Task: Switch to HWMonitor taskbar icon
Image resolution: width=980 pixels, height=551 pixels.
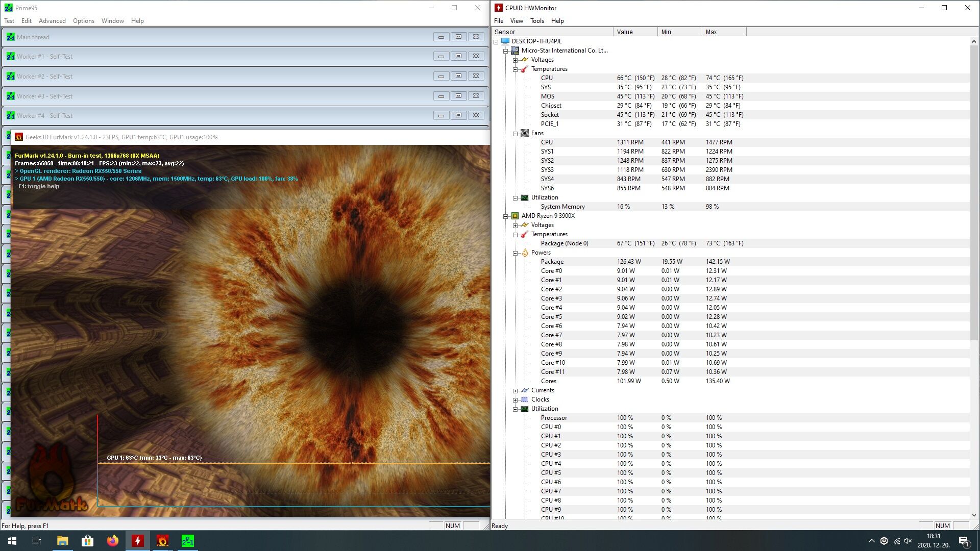Action: 137,541
